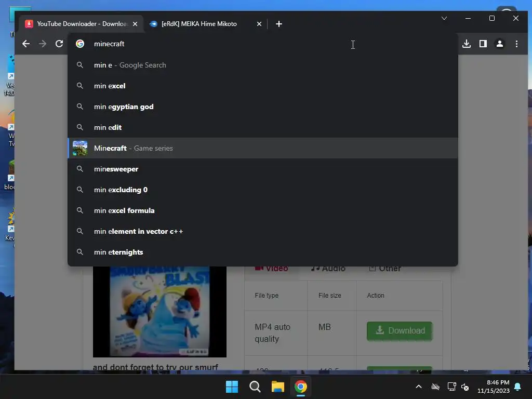This screenshot has height=399, width=532.
Task: Click search icon beside 'min eternights'
Action: [x=79, y=252]
